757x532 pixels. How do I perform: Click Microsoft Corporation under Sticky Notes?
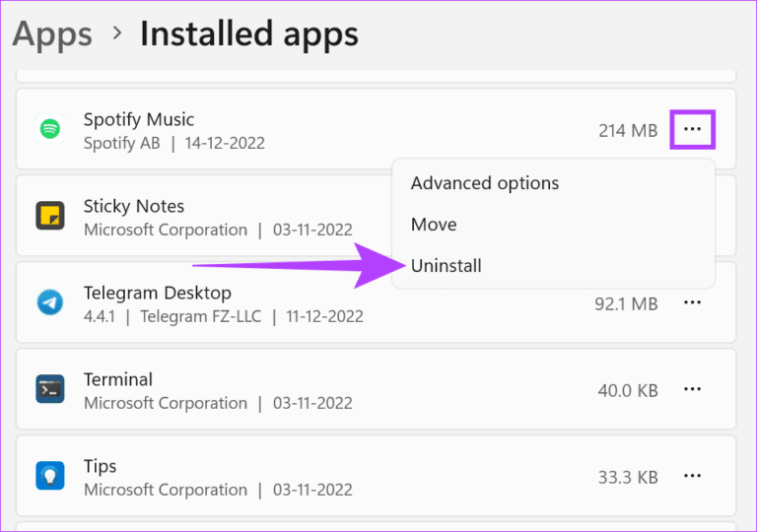coord(166,230)
